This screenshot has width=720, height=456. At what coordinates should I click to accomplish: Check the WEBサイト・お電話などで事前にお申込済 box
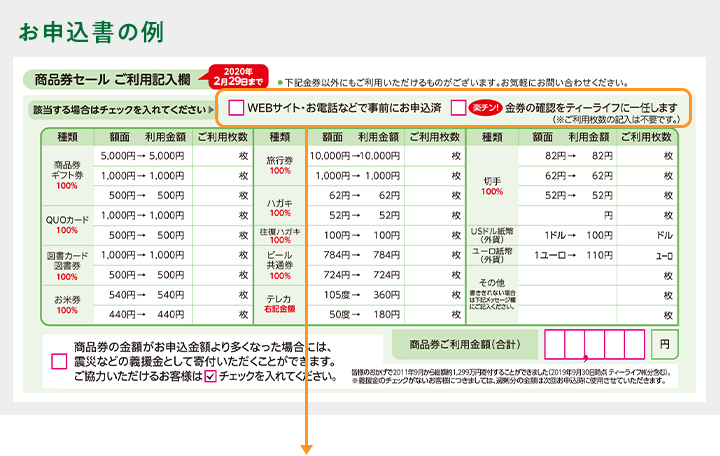[x=236, y=108]
